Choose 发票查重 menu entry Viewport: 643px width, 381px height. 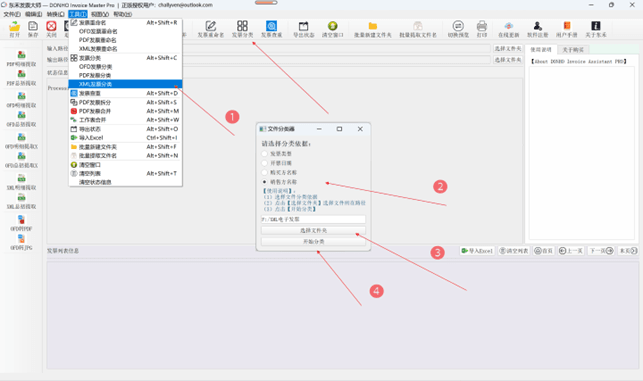click(125, 94)
